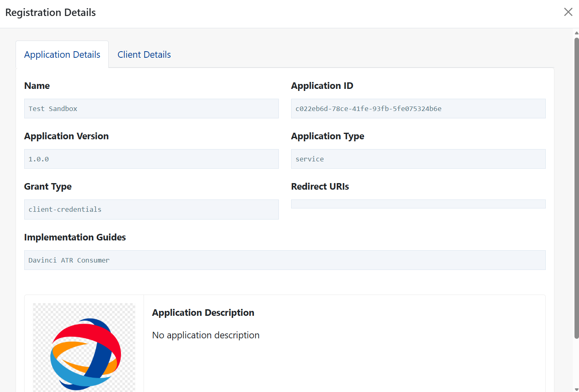The image size is (579, 392).
Task: Click the application logo image
Action: 84,347
